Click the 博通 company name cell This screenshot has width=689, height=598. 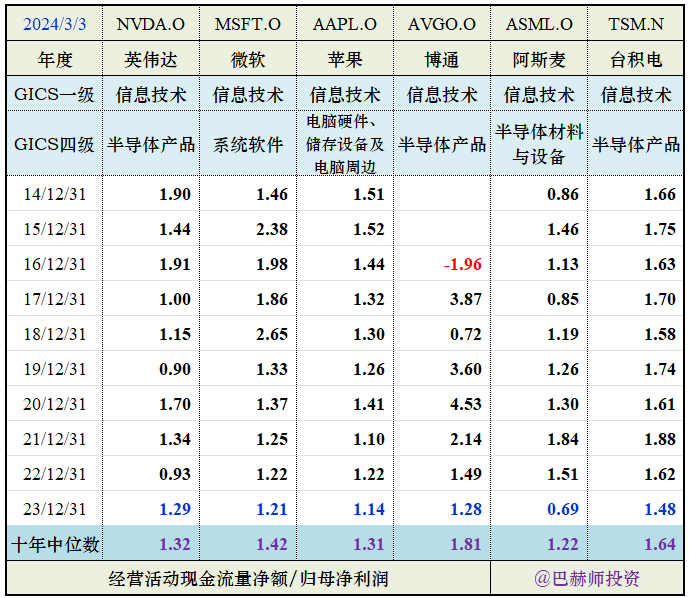(442, 59)
